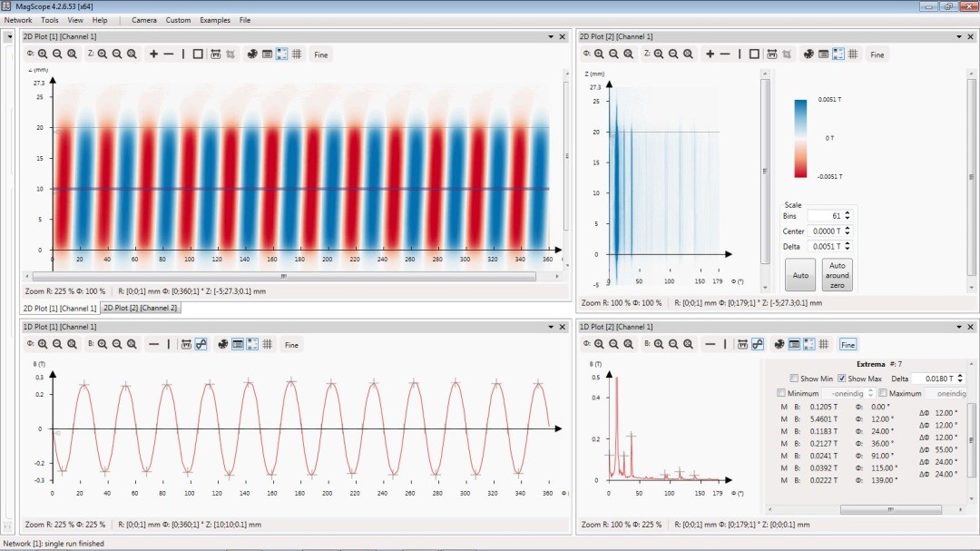This screenshot has width=980, height=551.
Task: Click the blue-red color scale bar
Action: point(800,138)
